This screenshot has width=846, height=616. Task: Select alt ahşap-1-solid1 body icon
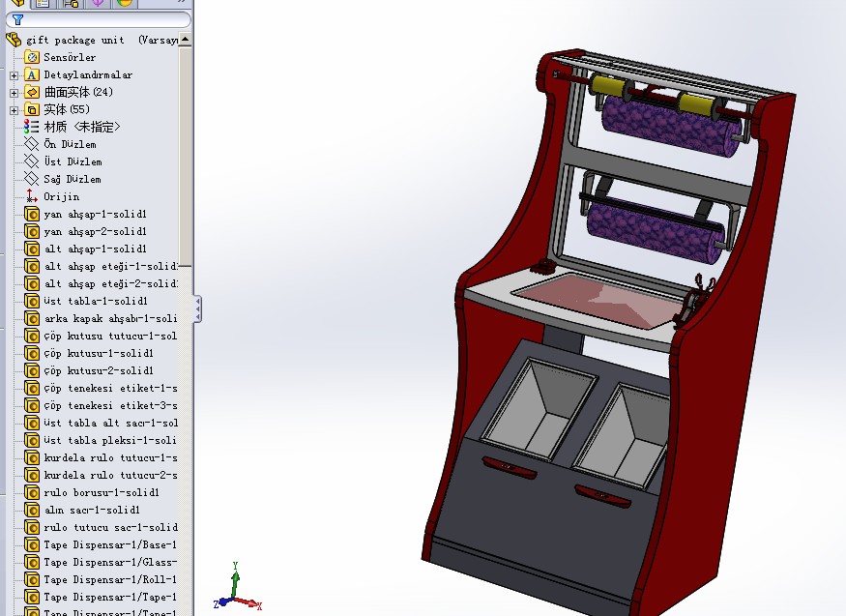click(32, 249)
